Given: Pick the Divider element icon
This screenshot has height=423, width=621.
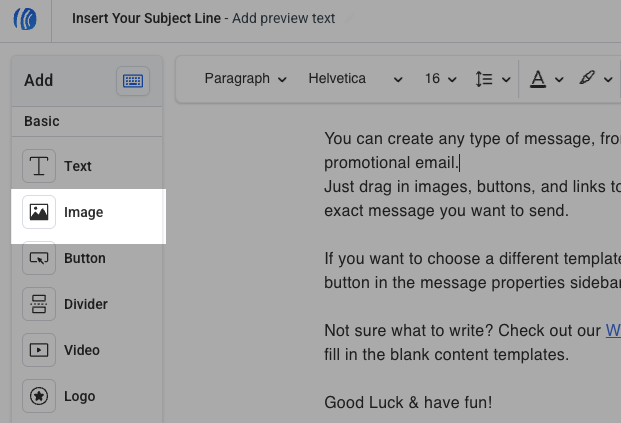Looking at the screenshot, I should point(39,304).
